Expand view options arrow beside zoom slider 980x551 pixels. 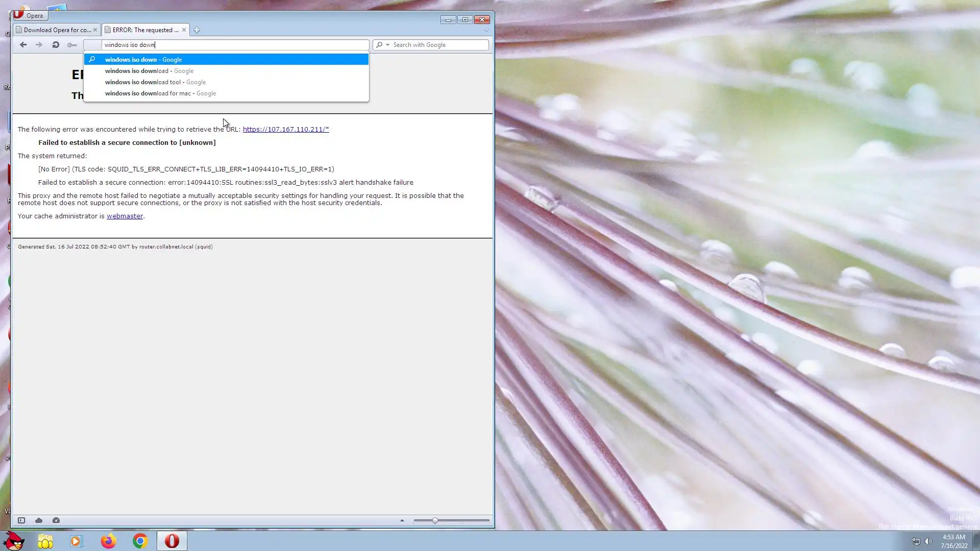point(402,520)
